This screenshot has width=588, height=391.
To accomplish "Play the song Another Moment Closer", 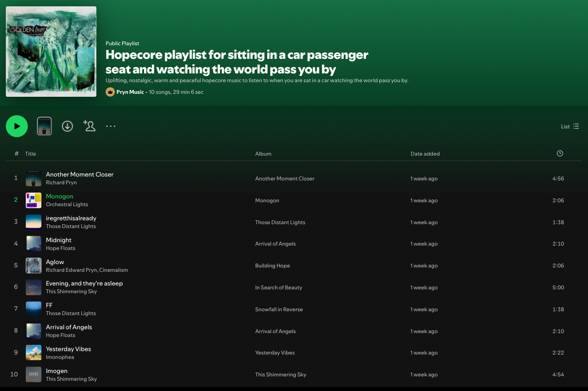I will coord(79,174).
